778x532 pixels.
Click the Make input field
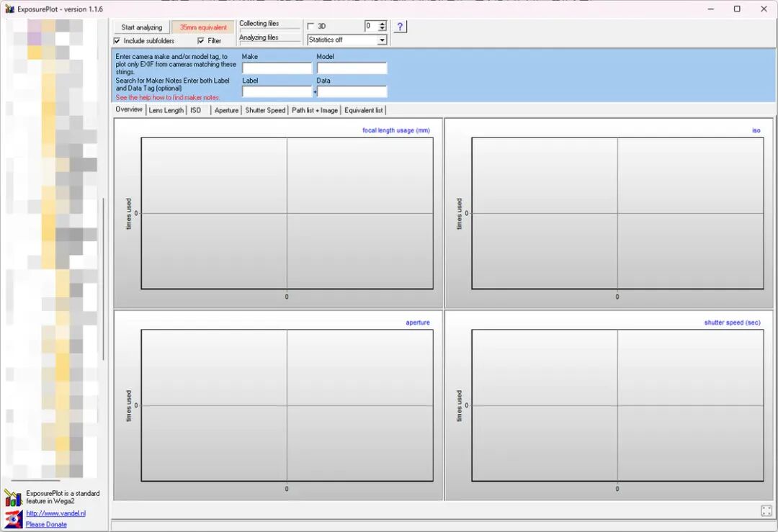(277, 68)
